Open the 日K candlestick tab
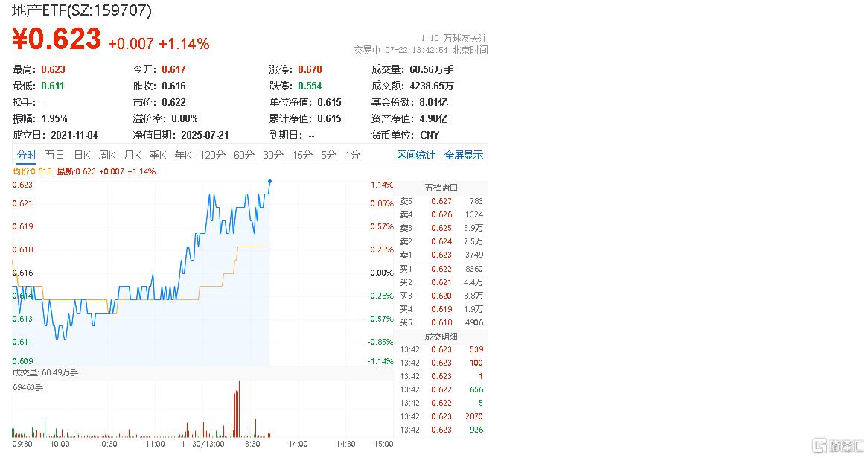The width and height of the screenshot is (868, 458). pyautogui.click(x=82, y=155)
